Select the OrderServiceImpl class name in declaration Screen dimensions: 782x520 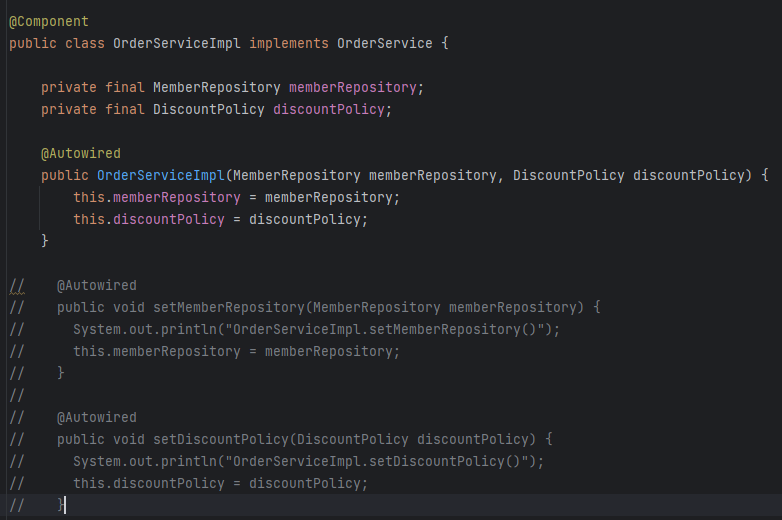pos(177,43)
